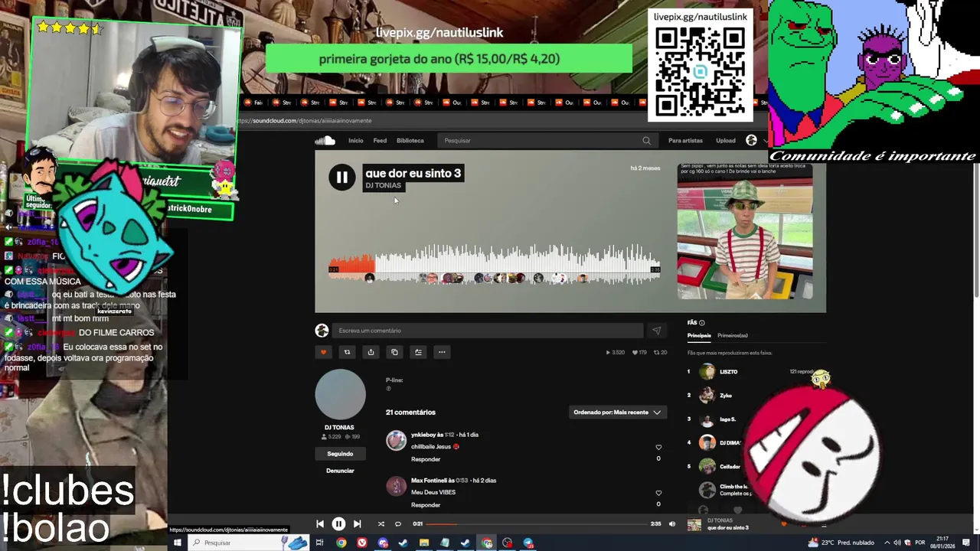Toggle repeat in the bottom player

tap(398, 524)
